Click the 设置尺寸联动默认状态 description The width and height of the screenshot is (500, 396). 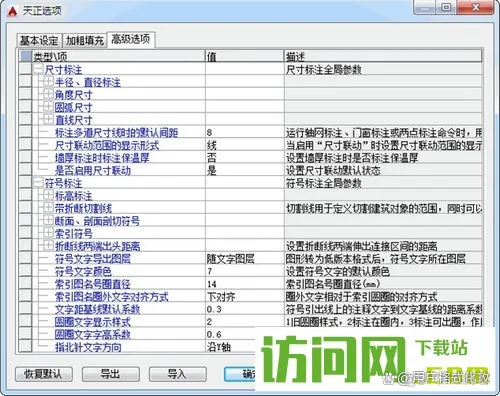click(x=333, y=171)
